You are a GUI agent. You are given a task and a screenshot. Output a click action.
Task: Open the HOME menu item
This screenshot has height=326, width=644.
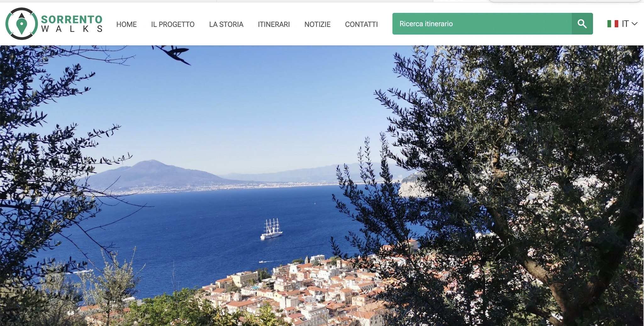pyautogui.click(x=126, y=24)
